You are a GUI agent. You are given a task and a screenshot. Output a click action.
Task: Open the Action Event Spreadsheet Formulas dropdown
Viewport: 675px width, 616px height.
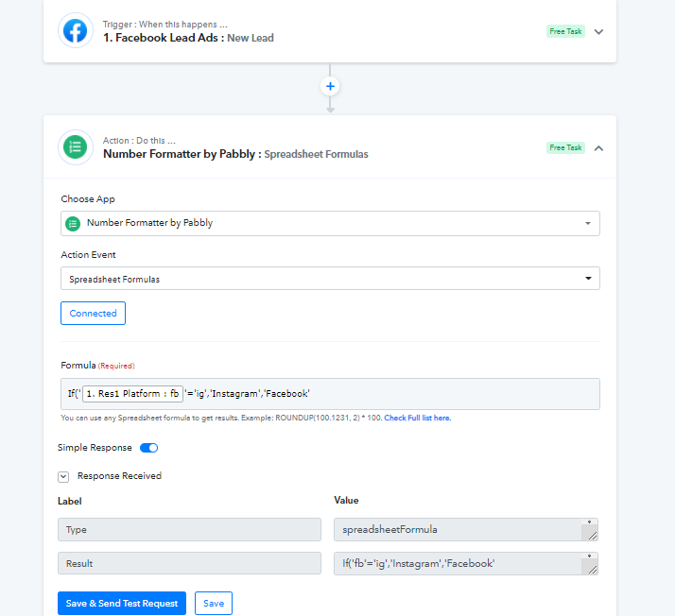coord(330,279)
